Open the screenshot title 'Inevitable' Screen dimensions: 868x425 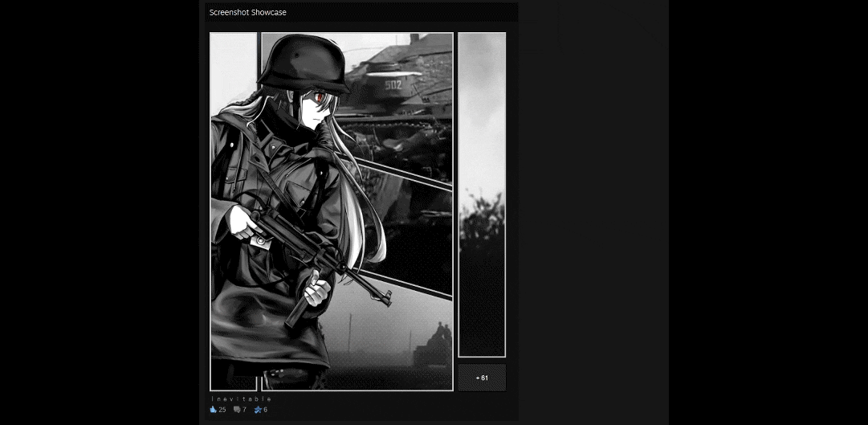242,399
